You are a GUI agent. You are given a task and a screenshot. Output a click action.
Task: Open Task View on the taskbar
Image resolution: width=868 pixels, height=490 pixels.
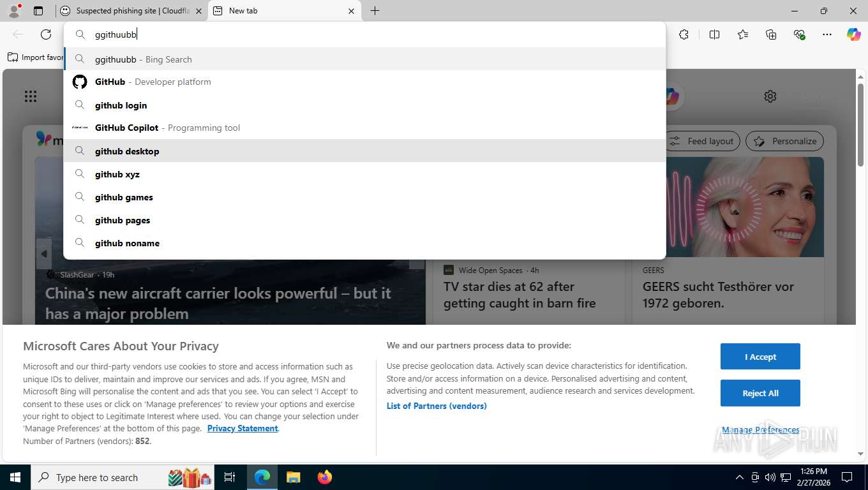(230, 477)
